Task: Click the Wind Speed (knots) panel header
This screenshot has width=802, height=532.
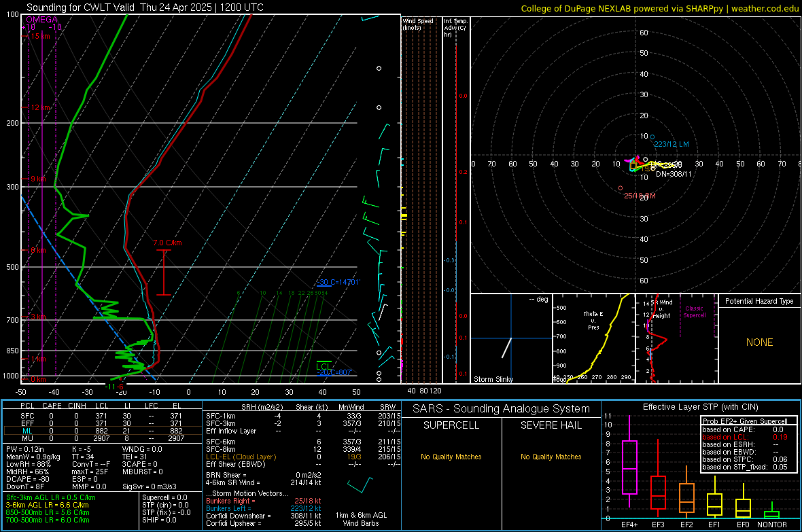Action: click(418, 24)
